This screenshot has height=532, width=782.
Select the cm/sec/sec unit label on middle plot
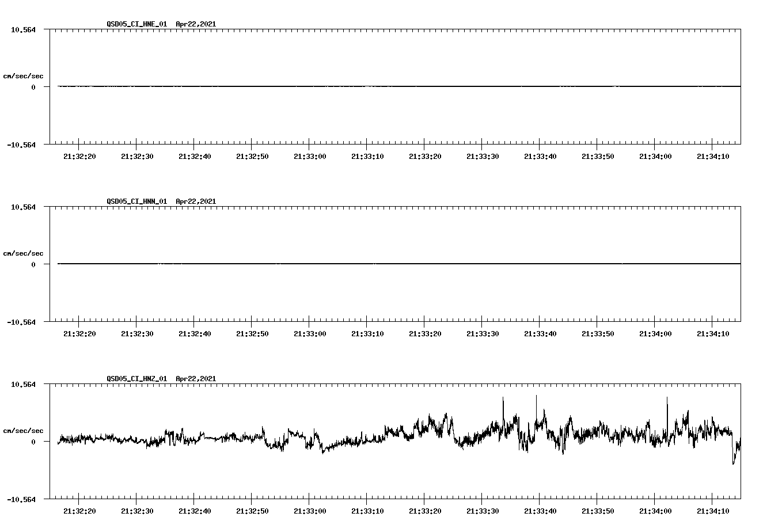[24, 253]
